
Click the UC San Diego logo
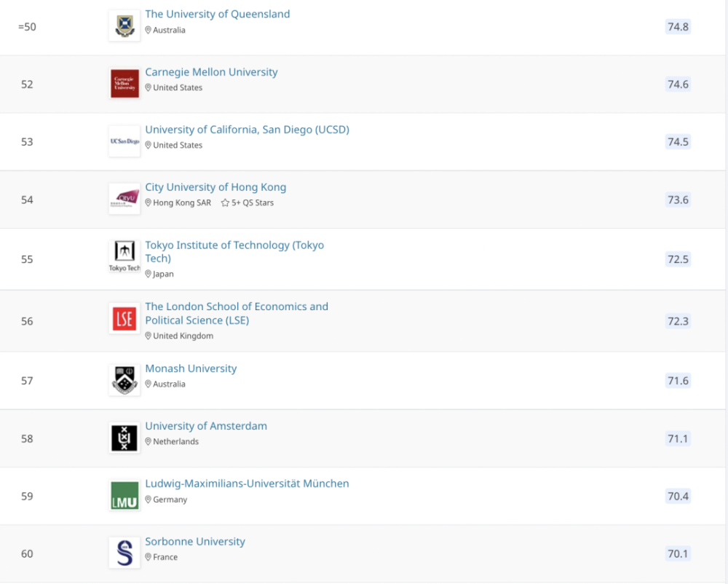pyautogui.click(x=124, y=141)
